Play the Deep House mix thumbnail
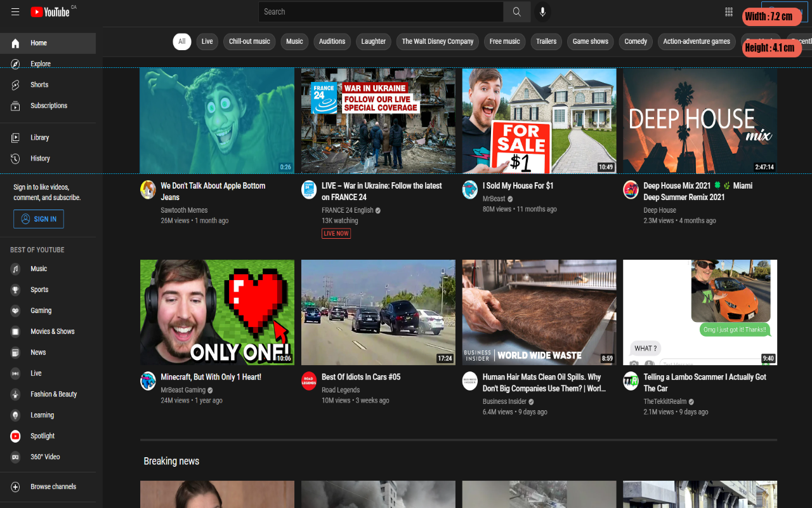Viewport: 812px width, 508px height. (700, 121)
